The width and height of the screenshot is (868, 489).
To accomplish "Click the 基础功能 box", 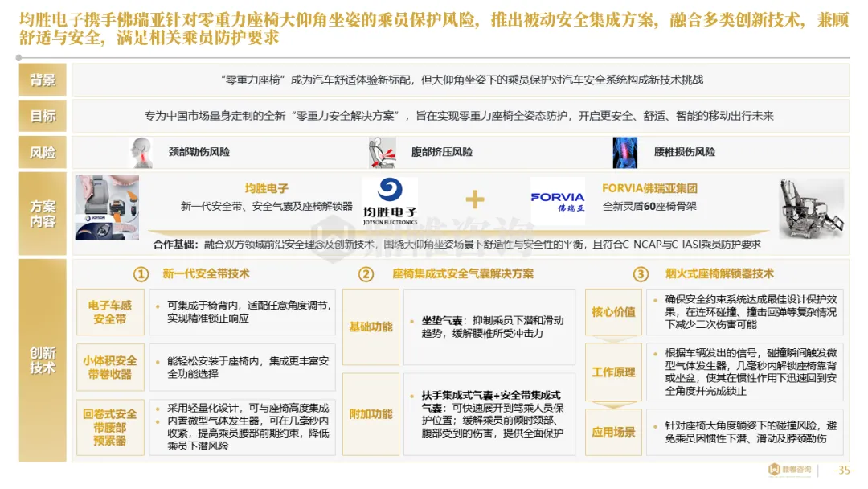I will click(x=371, y=327).
